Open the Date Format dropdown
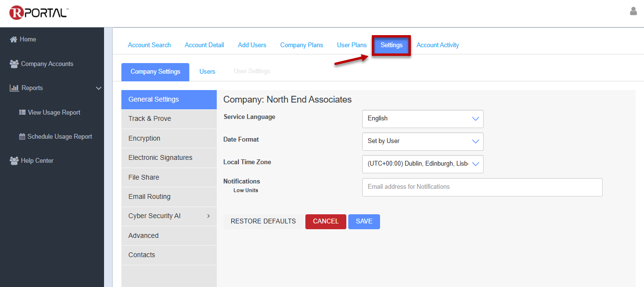 [422, 141]
